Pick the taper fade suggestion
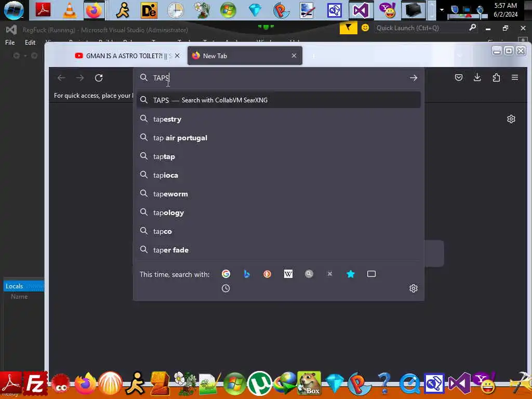This screenshot has width=532, height=399. pyautogui.click(x=278, y=250)
